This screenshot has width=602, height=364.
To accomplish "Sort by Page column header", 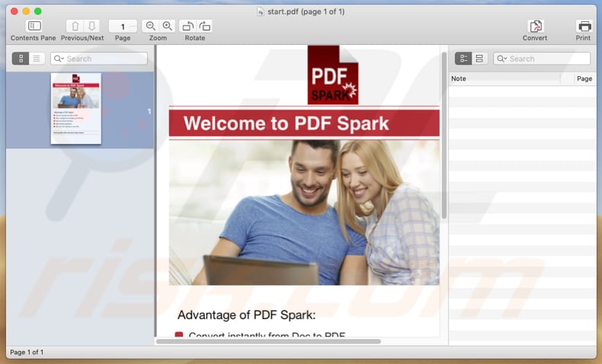I will (x=584, y=78).
